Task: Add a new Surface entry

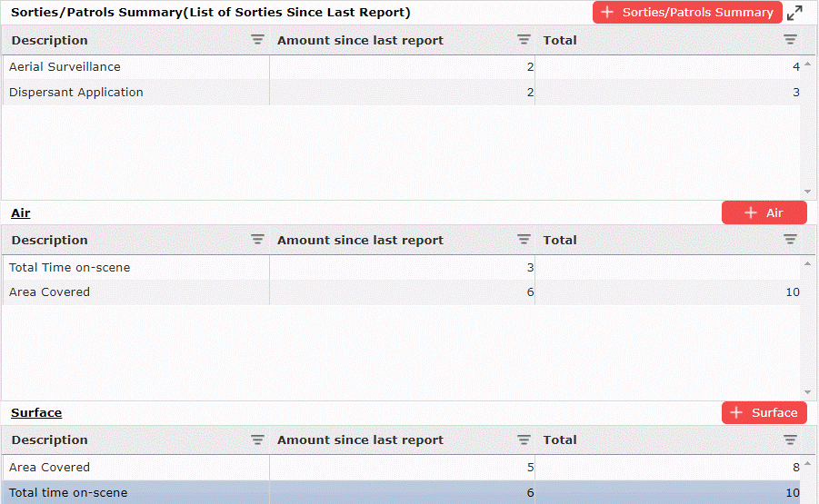Action: pyautogui.click(x=764, y=412)
